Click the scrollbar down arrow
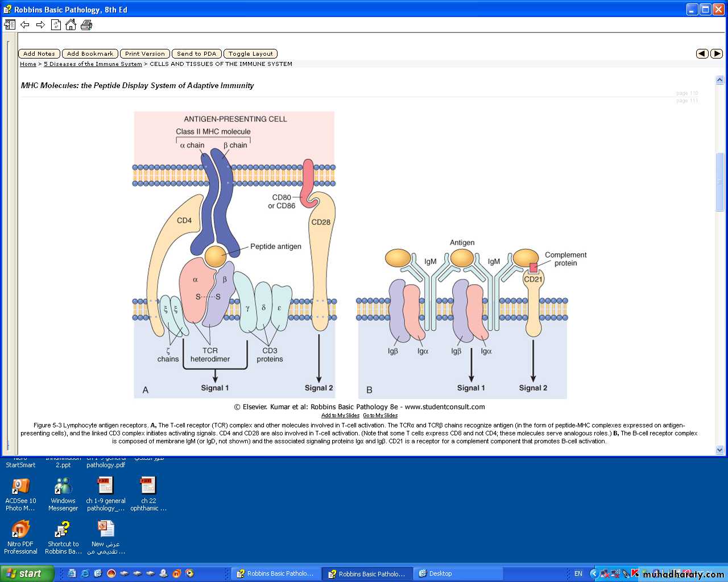728x582 pixels. point(719,450)
